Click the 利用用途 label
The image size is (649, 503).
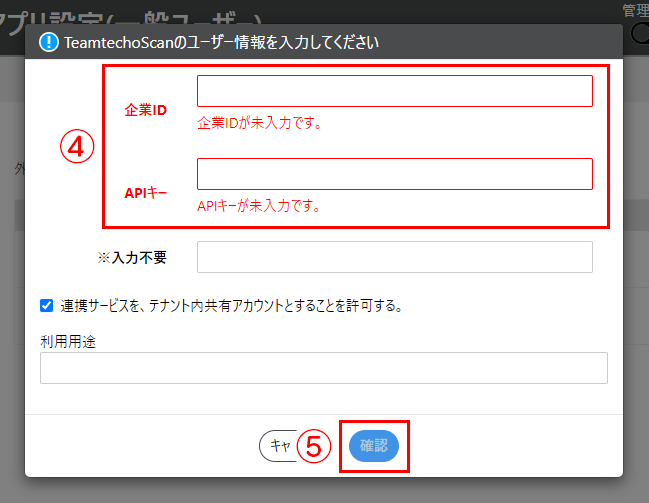click(68, 342)
